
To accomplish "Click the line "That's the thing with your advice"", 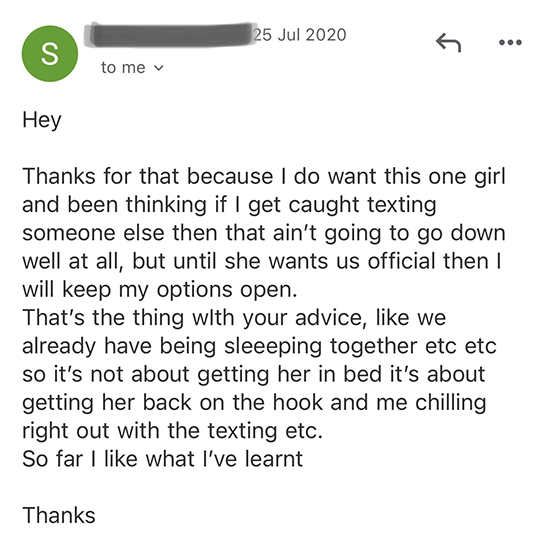I will coord(234,318).
